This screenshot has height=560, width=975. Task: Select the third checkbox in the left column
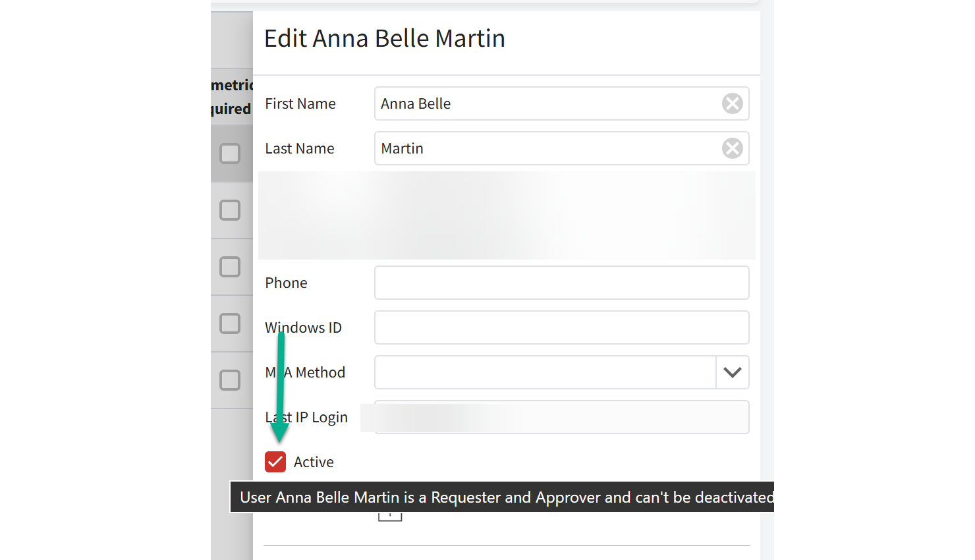[230, 267]
